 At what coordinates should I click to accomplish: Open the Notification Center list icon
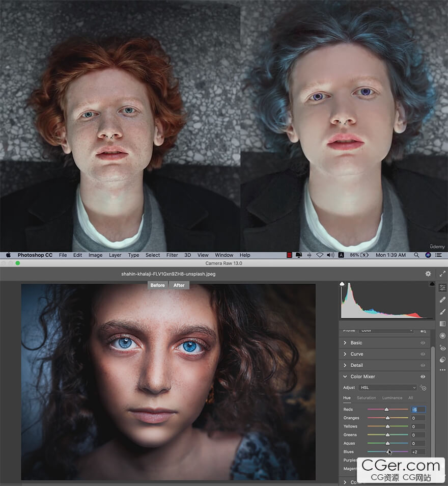tap(438, 255)
